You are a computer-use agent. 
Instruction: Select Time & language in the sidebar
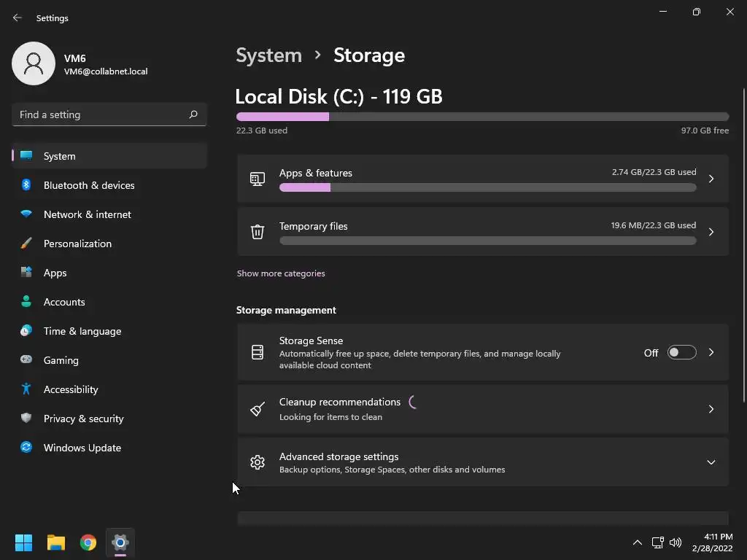point(82,331)
